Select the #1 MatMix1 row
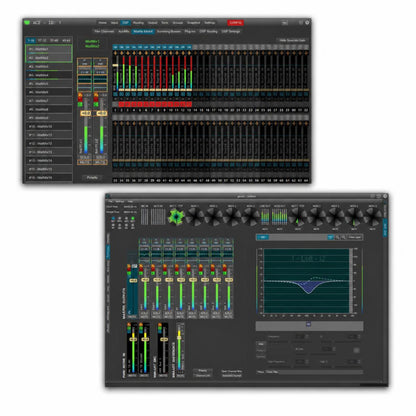Image resolution: width=416 pixels, height=416 pixels. click(49, 49)
